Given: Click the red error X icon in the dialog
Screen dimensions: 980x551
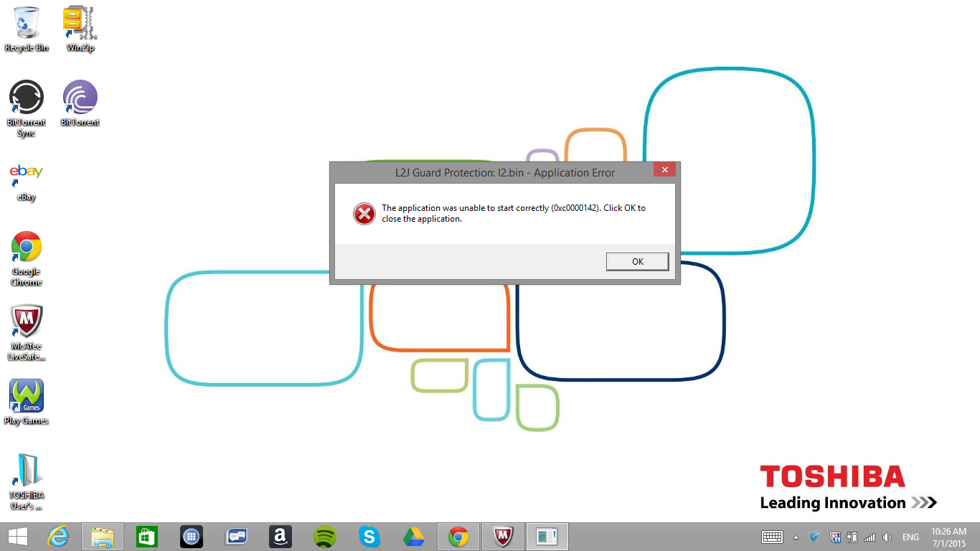Looking at the screenshot, I should tap(364, 213).
